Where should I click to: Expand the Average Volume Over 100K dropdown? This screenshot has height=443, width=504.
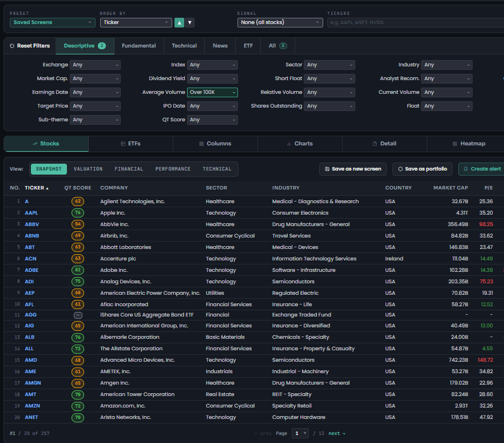[212, 92]
